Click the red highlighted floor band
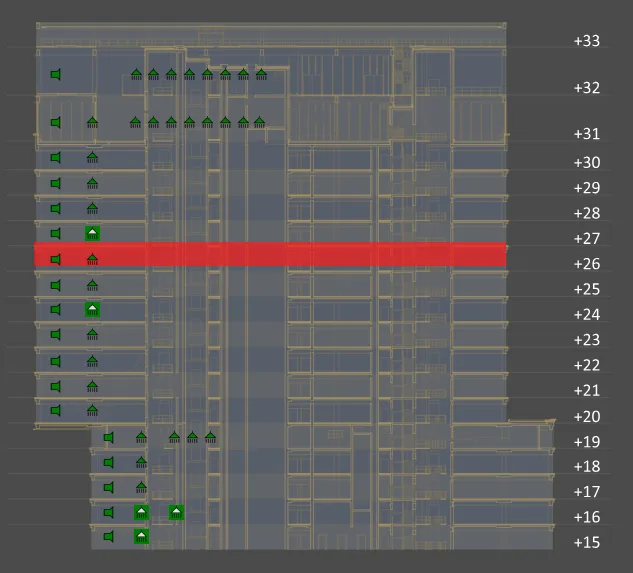 (300, 255)
